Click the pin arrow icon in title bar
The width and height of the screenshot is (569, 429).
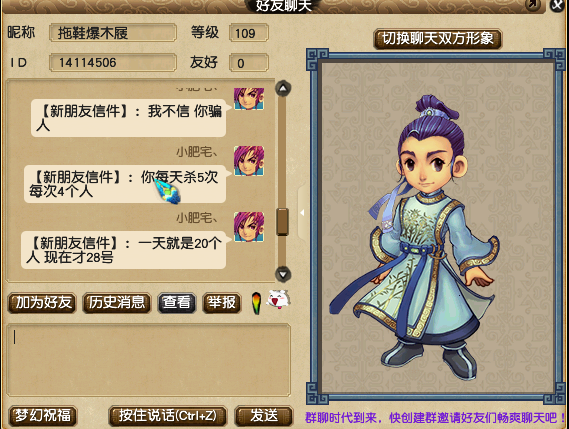click(x=532, y=4)
